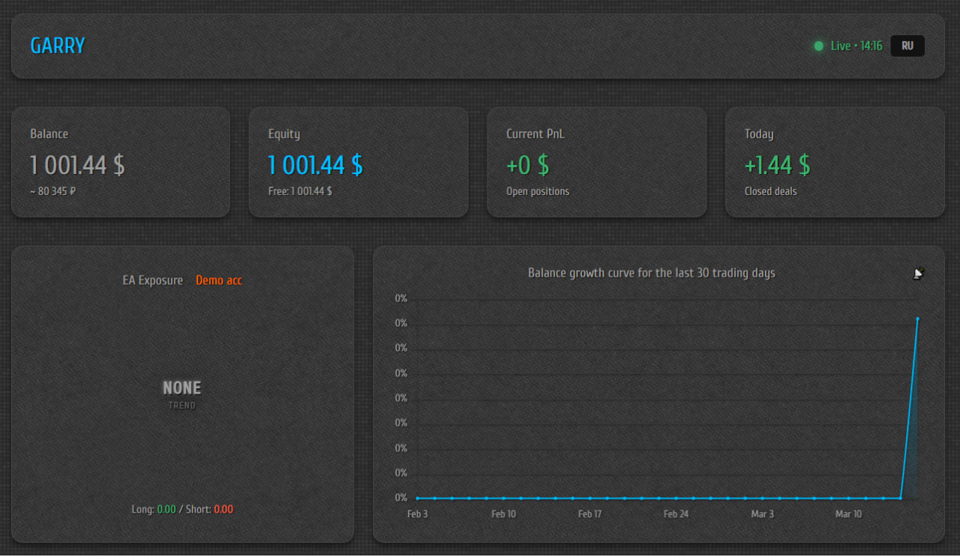Click the GARRY dashboard title
The image size is (960, 560).
58,46
